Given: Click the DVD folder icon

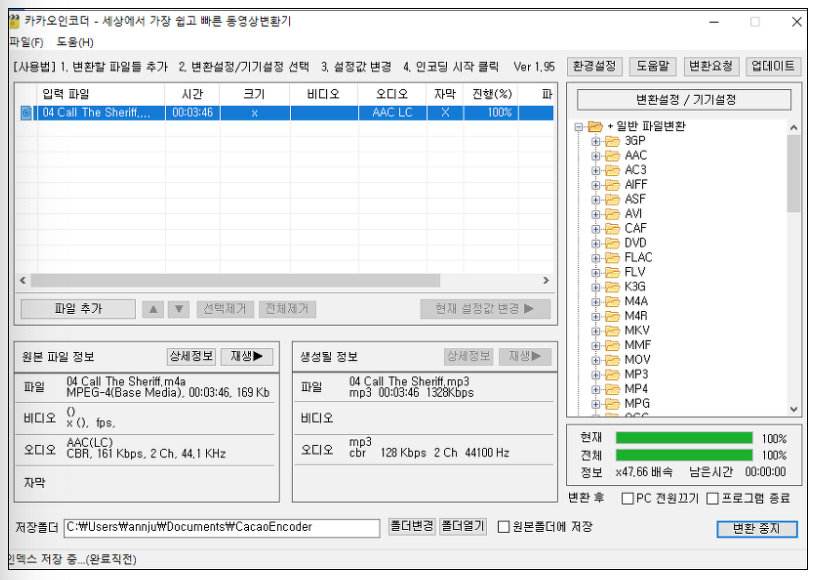Looking at the screenshot, I should pyautogui.click(x=612, y=243).
